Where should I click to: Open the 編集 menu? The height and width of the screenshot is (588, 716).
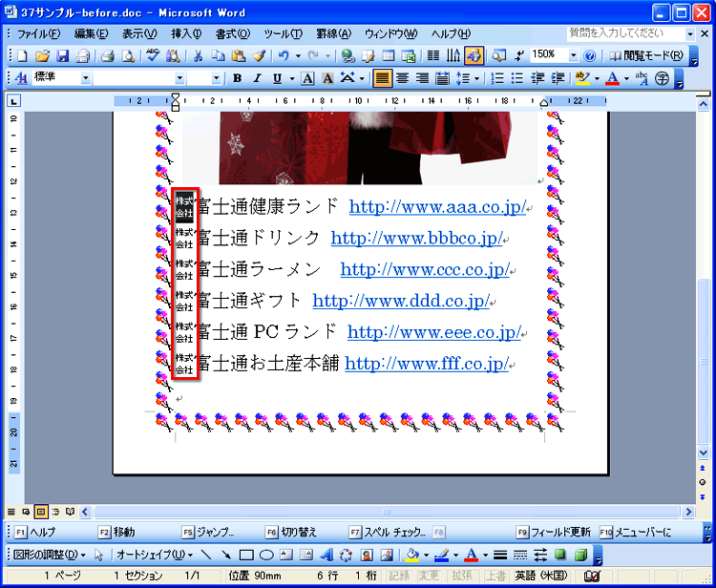[x=91, y=33]
